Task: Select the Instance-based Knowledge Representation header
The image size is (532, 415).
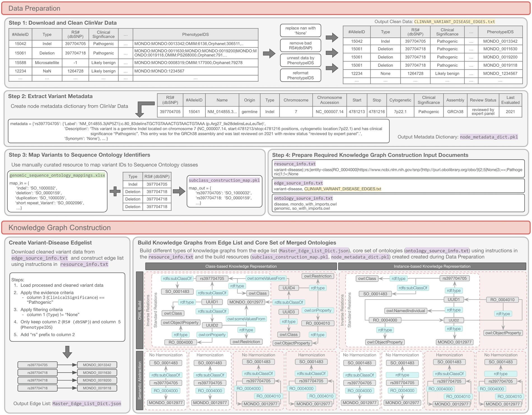Action: pyautogui.click(x=432, y=266)
